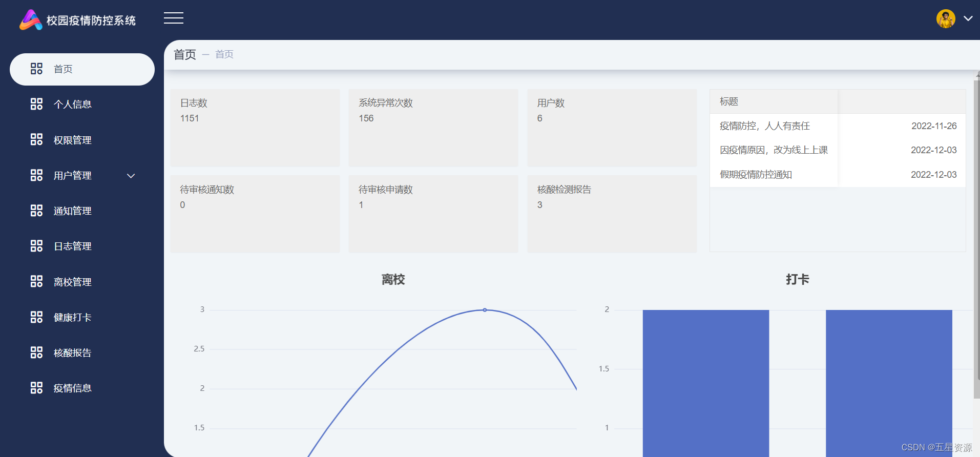Go to 健康打卡 in sidebar
The image size is (980, 457).
pyautogui.click(x=82, y=317)
